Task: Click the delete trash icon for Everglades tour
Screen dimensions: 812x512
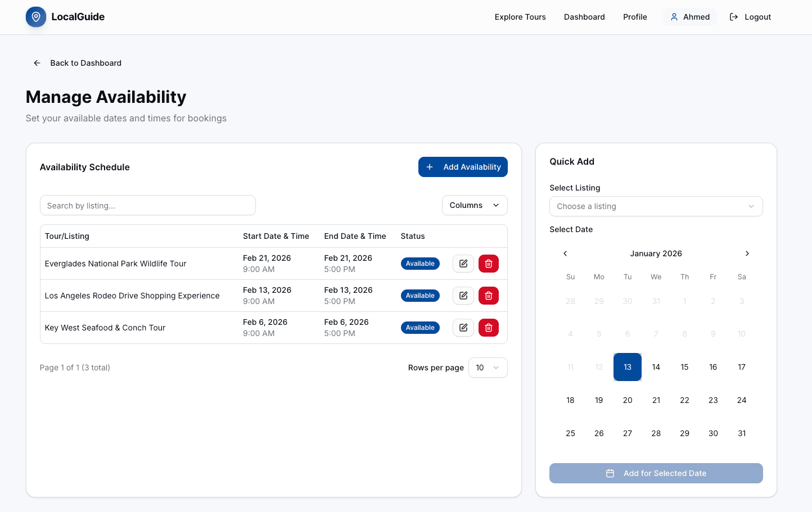Action: point(488,263)
